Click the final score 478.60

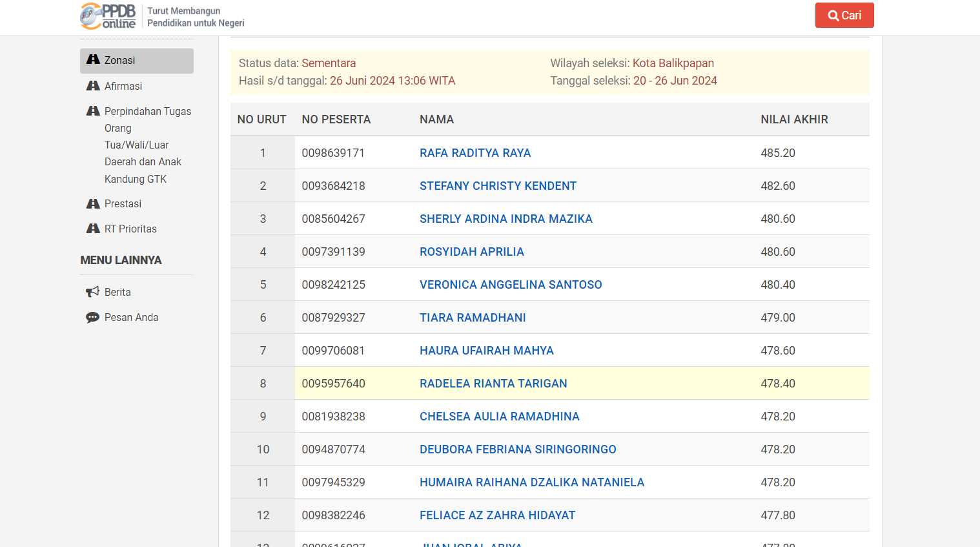778,351
